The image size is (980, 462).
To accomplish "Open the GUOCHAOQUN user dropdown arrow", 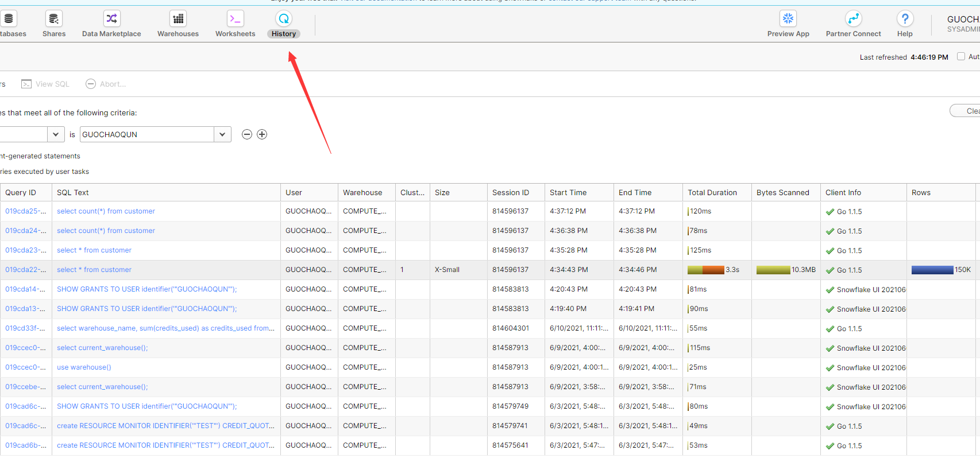I will click(x=222, y=134).
